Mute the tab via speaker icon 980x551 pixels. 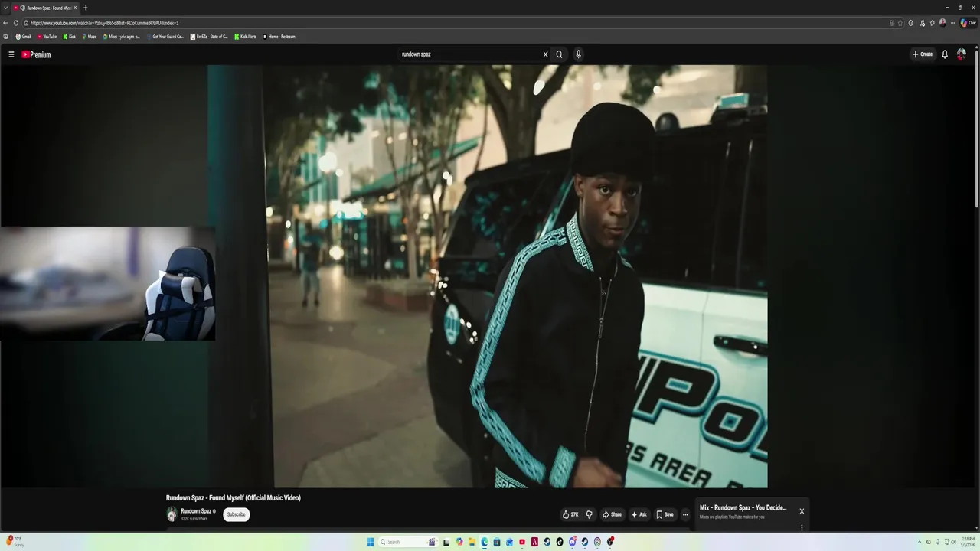point(22,8)
